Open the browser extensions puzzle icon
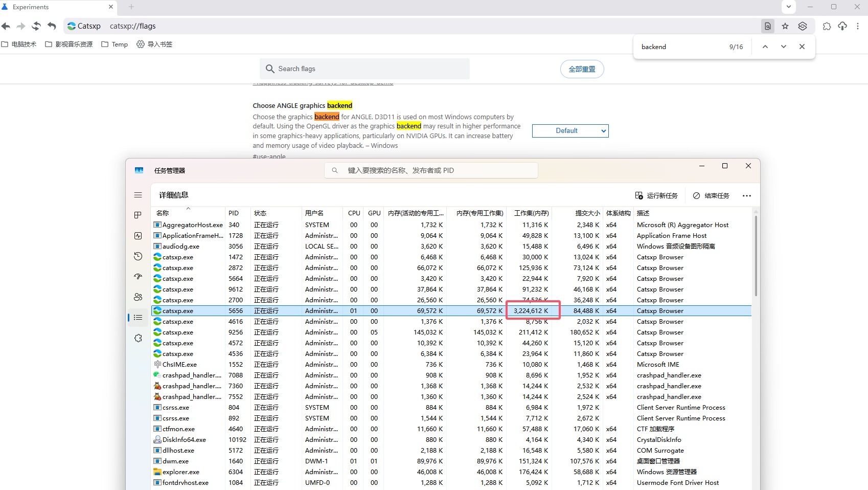868x490 pixels. (827, 26)
